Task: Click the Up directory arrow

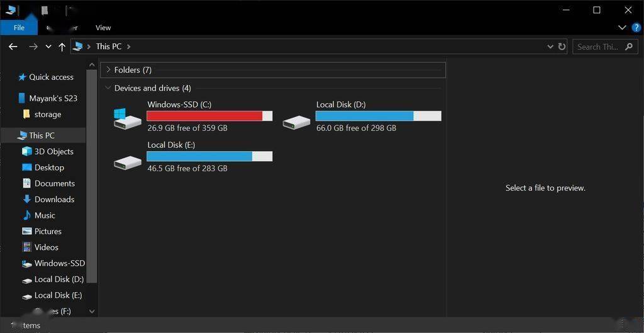Action: point(62,47)
